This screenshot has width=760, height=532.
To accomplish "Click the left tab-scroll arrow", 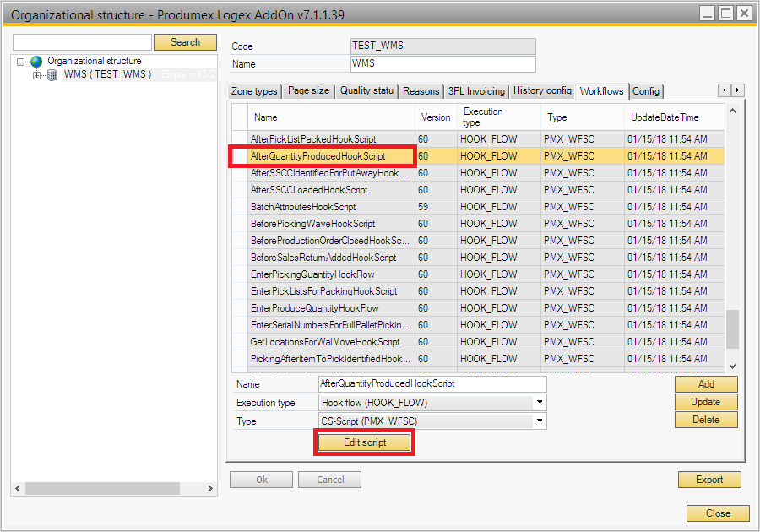I will [725, 90].
